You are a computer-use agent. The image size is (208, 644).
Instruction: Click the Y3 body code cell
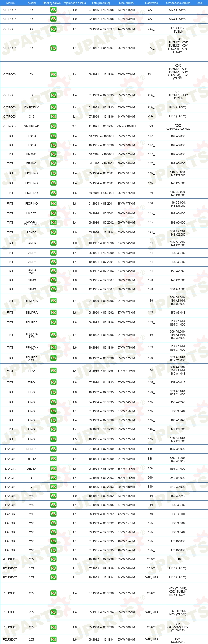pyautogui.click(x=151, y=126)
